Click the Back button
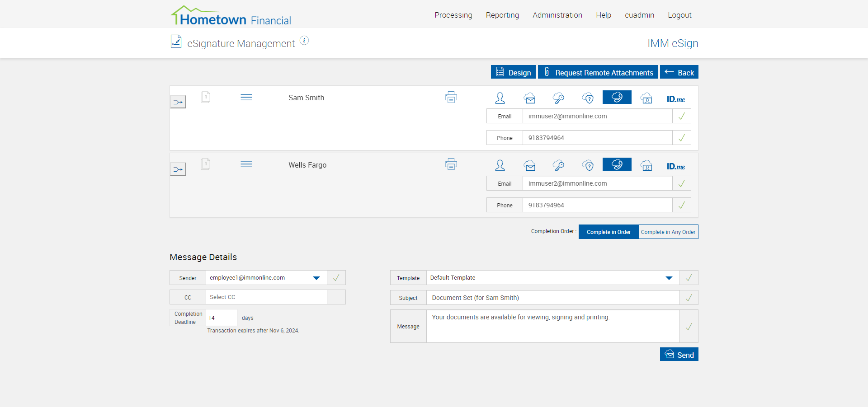This screenshot has height=407, width=868. pyautogui.click(x=679, y=72)
